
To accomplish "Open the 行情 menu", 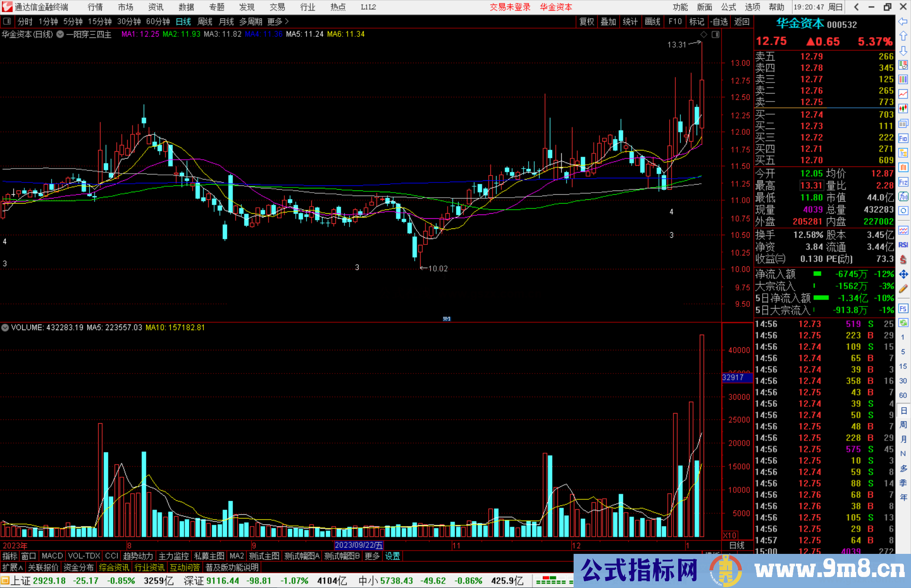I will coord(95,7).
